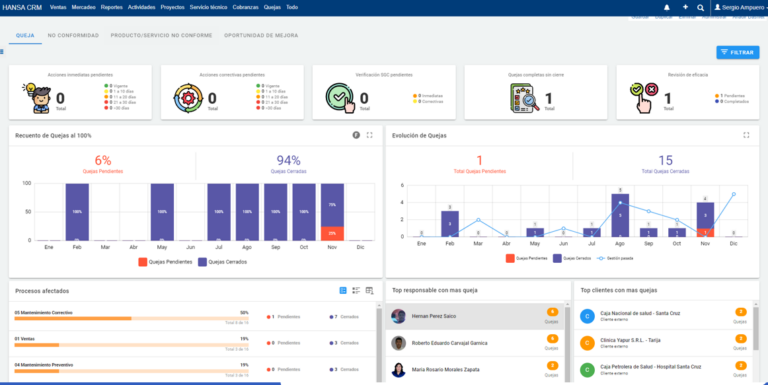The image size is (768, 385).
Task: Click the Revisión de eficacia icon
Action: 644,98
